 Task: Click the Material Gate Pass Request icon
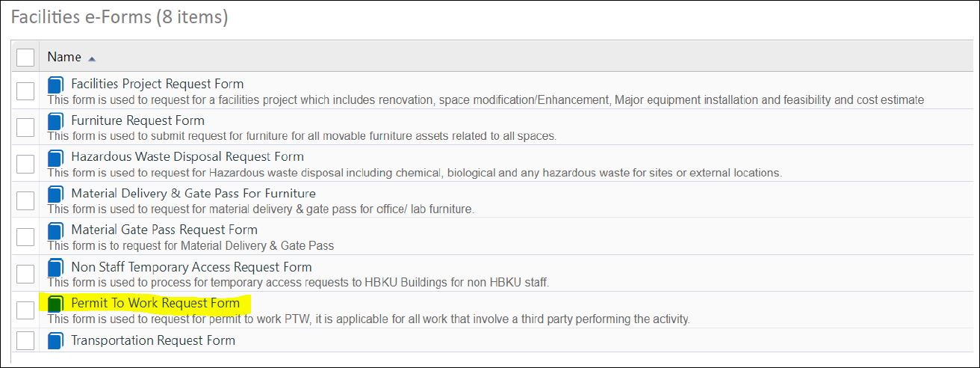click(x=55, y=230)
